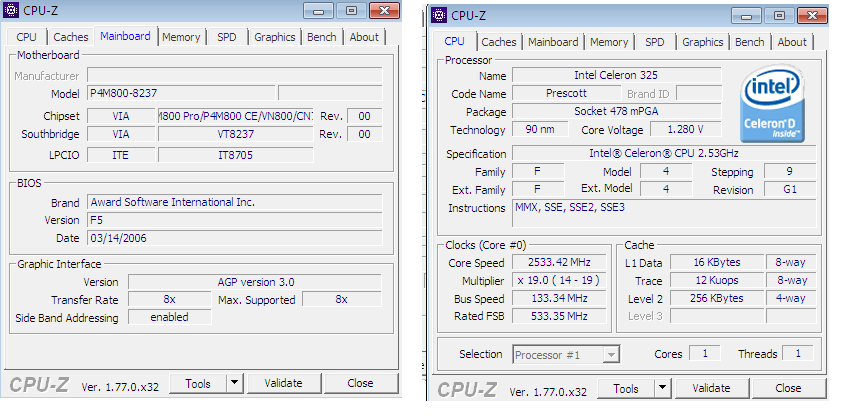The height and width of the screenshot is (420, 846).
Task: Open the Memory tab in the right window
Action: click(609, 42)
